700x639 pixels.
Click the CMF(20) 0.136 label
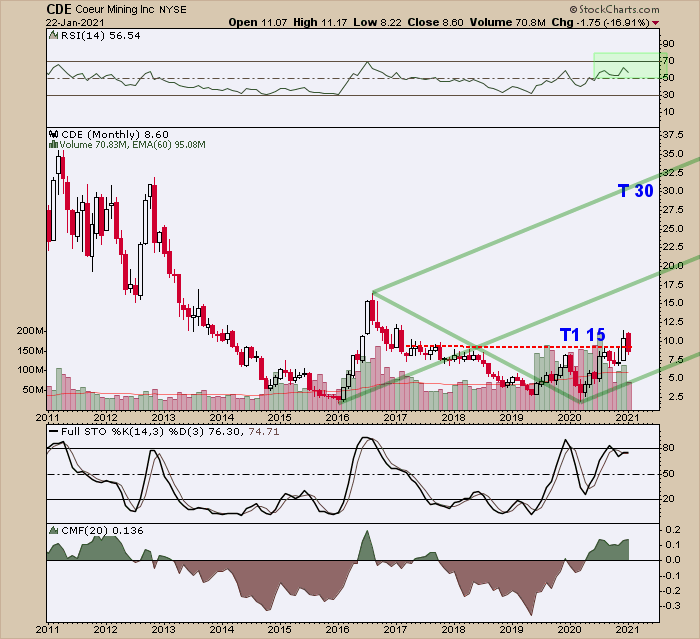point(102,530)
